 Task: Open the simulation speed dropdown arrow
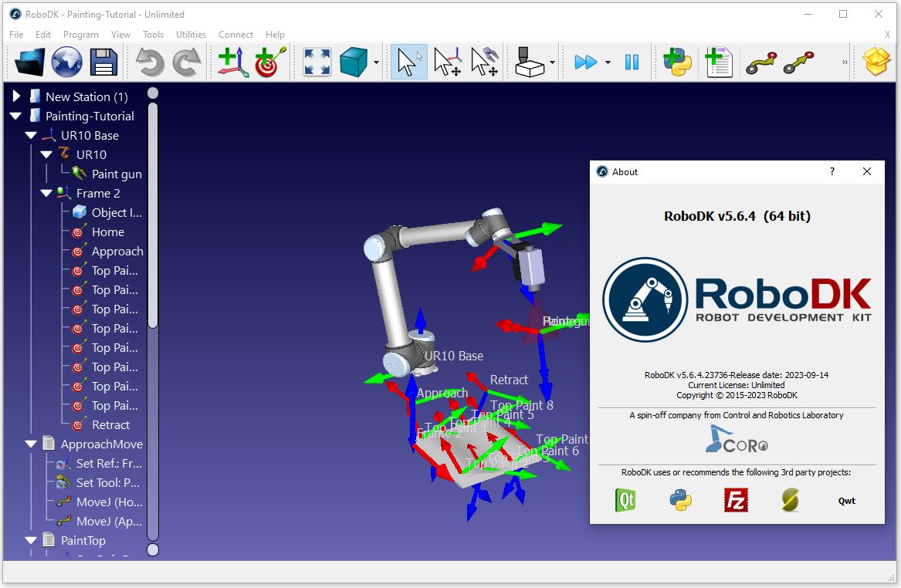pyautogui.click(x=608, y=62)
